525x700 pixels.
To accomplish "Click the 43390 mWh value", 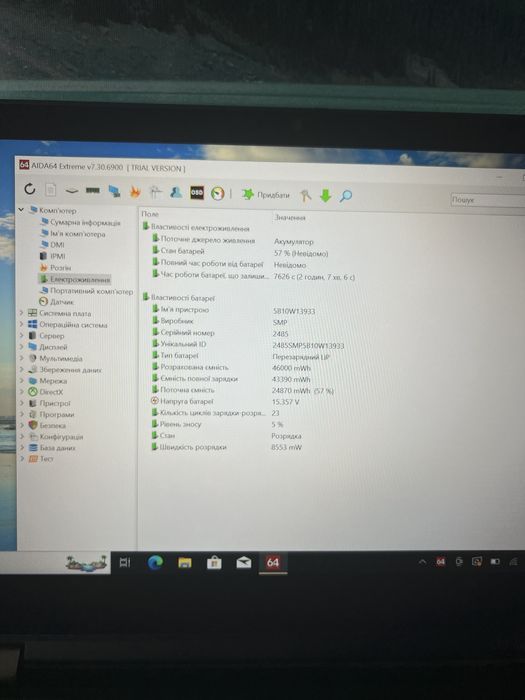I will [291, 379].
